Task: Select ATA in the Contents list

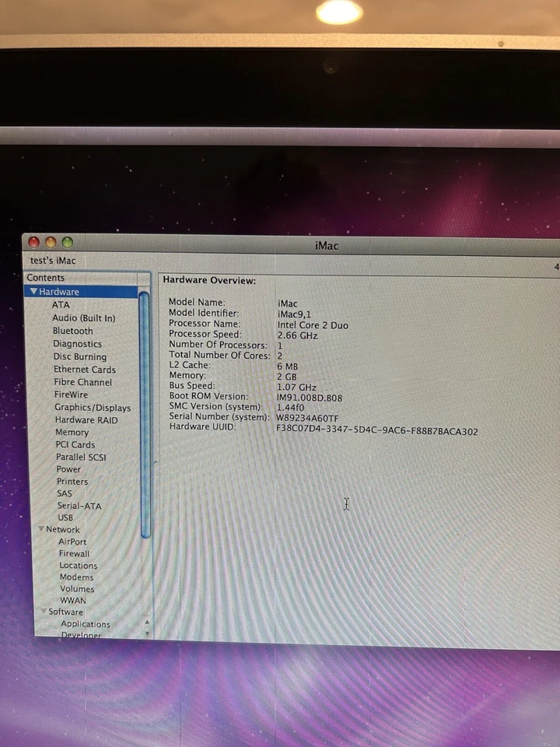Action: pyautogui.click(x=61, y=305)
